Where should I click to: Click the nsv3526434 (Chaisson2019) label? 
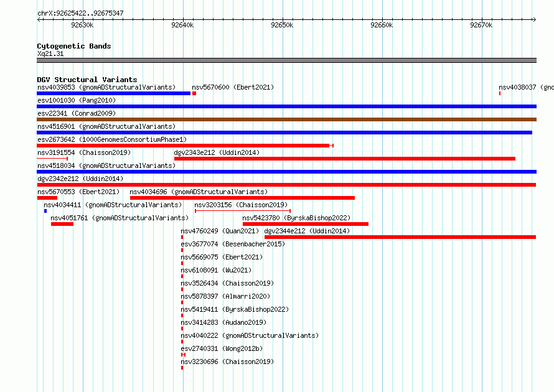(227, 283)
